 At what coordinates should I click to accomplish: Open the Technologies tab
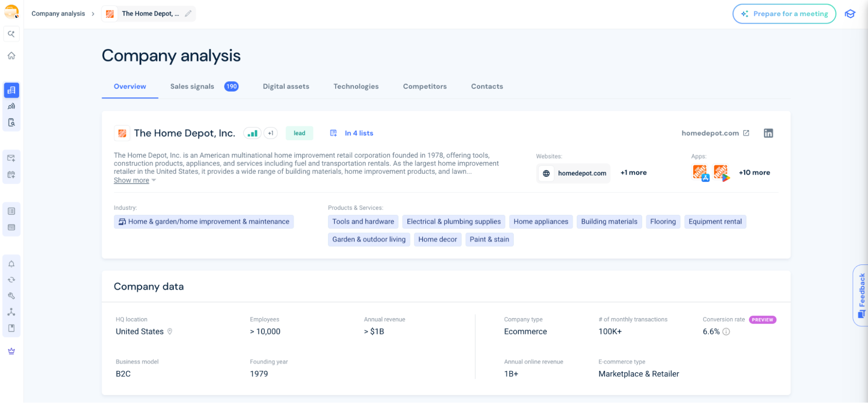(x=356, y=86)
